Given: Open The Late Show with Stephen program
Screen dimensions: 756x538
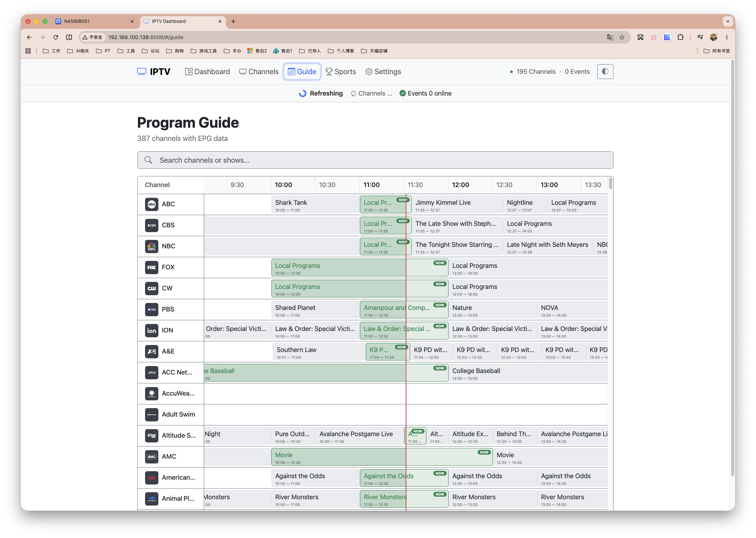Looking at the screenshot, I should click(457, 226).
